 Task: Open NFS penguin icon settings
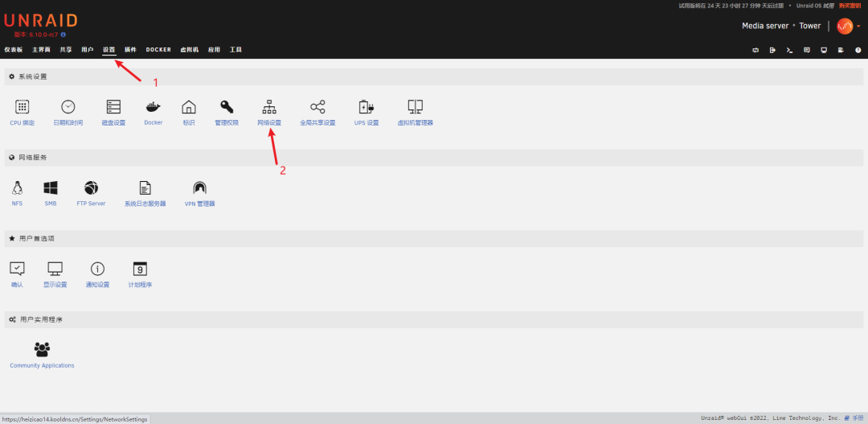[17, 188]
